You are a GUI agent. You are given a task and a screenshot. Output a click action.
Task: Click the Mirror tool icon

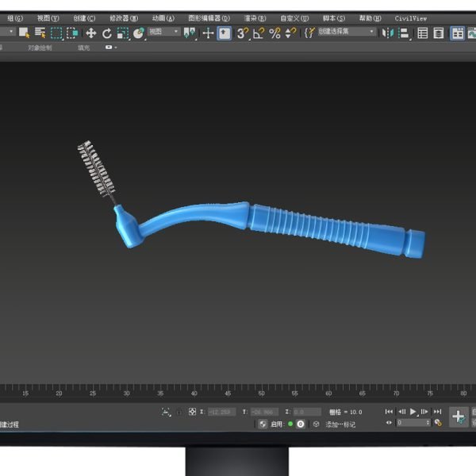[388, 33]
